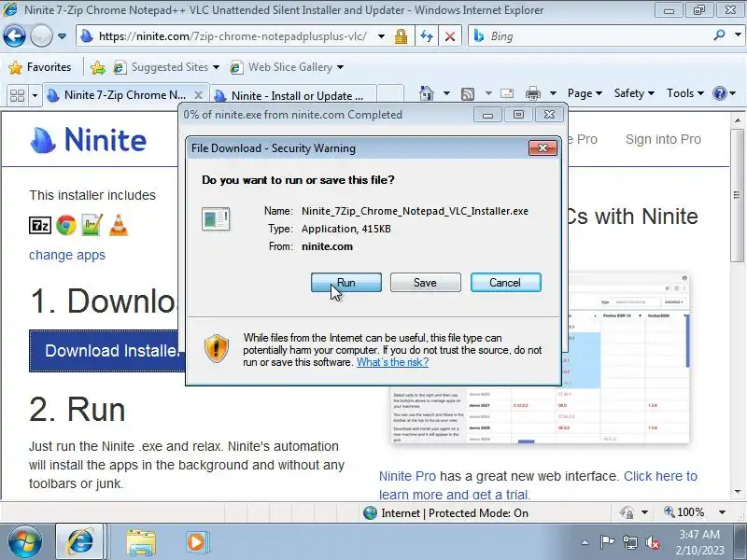Click the Windows Start orb
Viewport: 747px width, 560px height.
[x=25, y=542]
